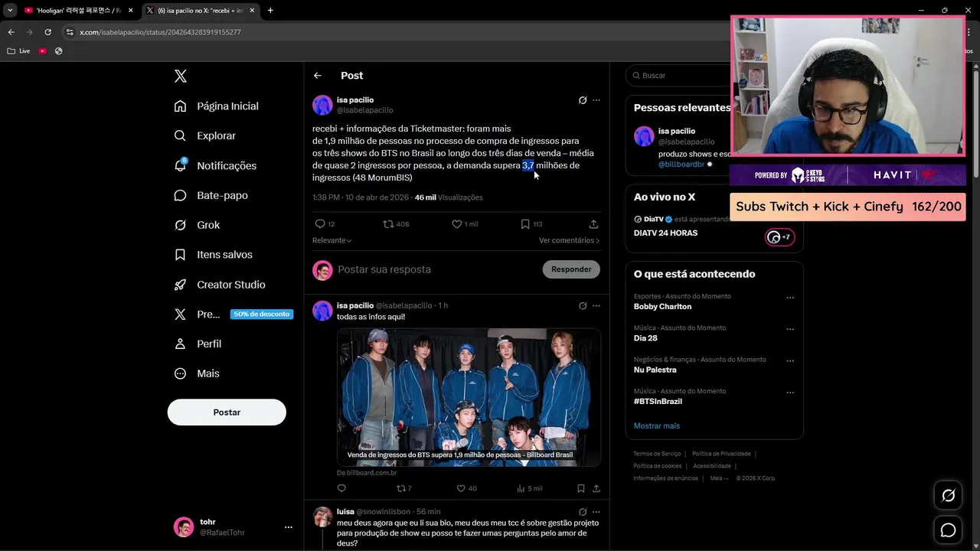The width and height of the screenshot is (980, 551).
Task: Click Mostrar mais in trends
Action: point(656,425)
